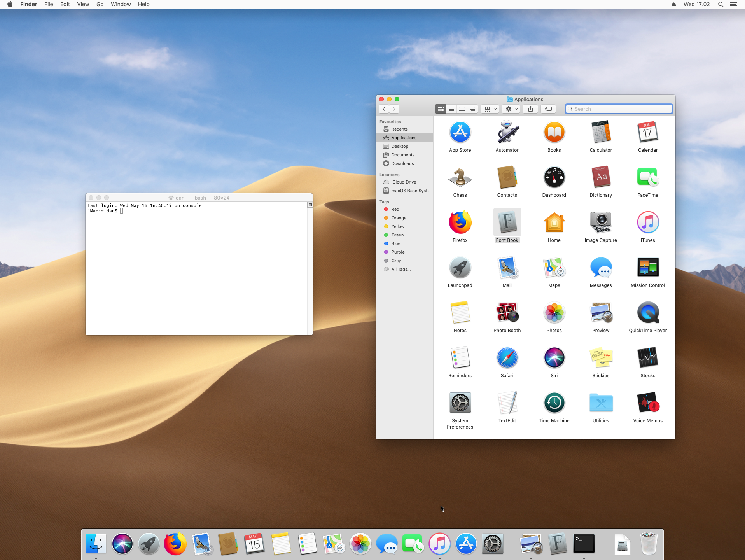Select the QuickTime Player app icon
Viewport: 745px width, 560px height.
[x=648, y=313]
